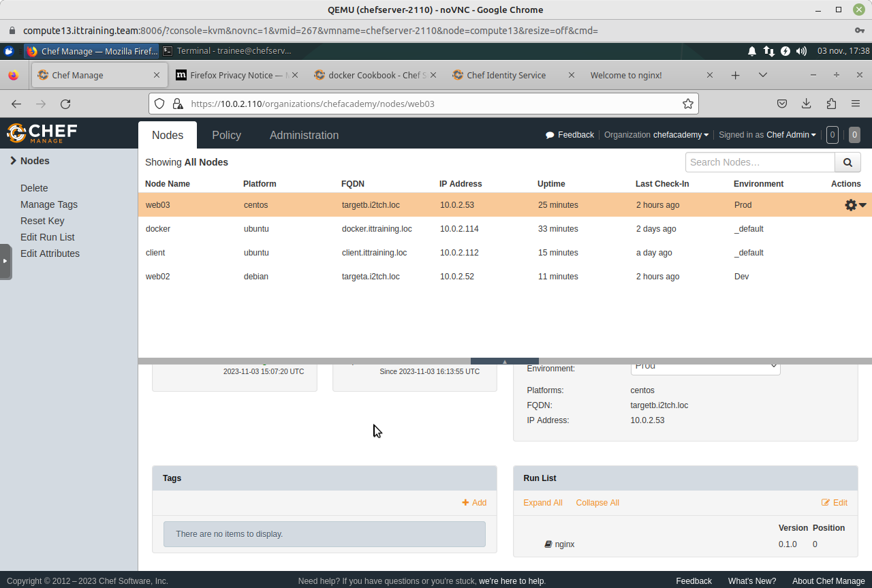Open What's New? in footer

pos(752,581)
